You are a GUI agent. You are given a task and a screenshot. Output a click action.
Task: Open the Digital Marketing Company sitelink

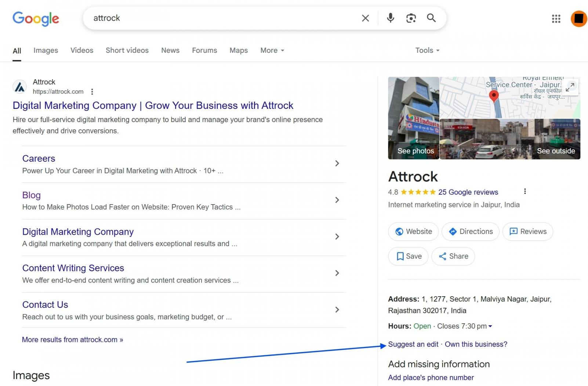point(78,232)
